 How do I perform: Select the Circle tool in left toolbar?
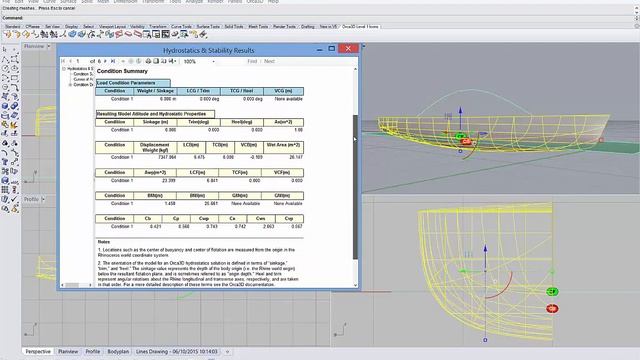[x=5, y=68]
